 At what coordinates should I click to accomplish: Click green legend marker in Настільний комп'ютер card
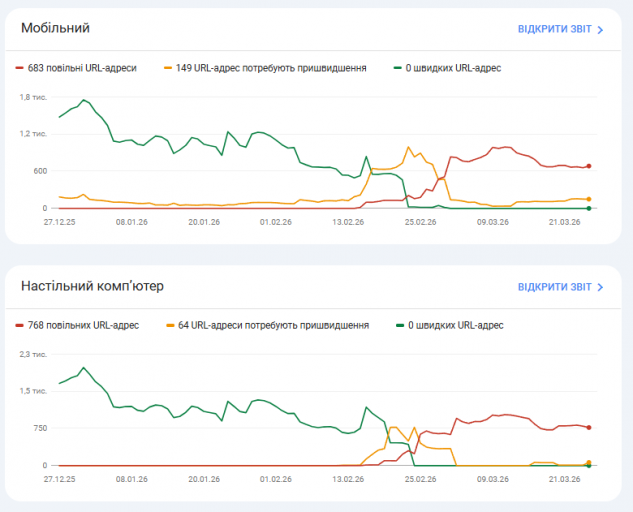coord(400,325)
